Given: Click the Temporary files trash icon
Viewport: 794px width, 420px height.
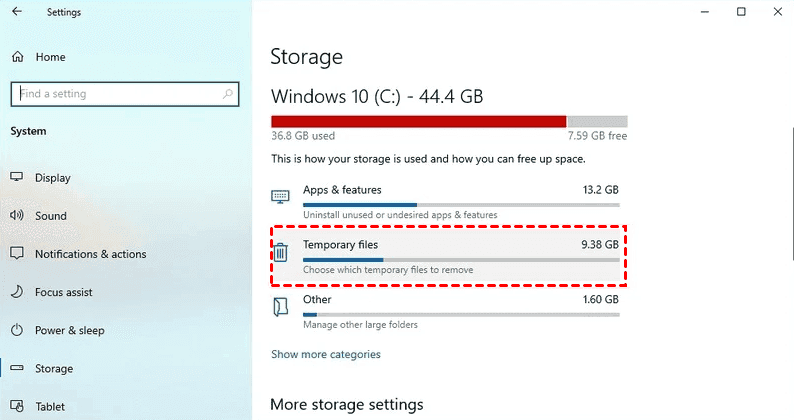Looking at the screenshot, I should tap(281, 253).
